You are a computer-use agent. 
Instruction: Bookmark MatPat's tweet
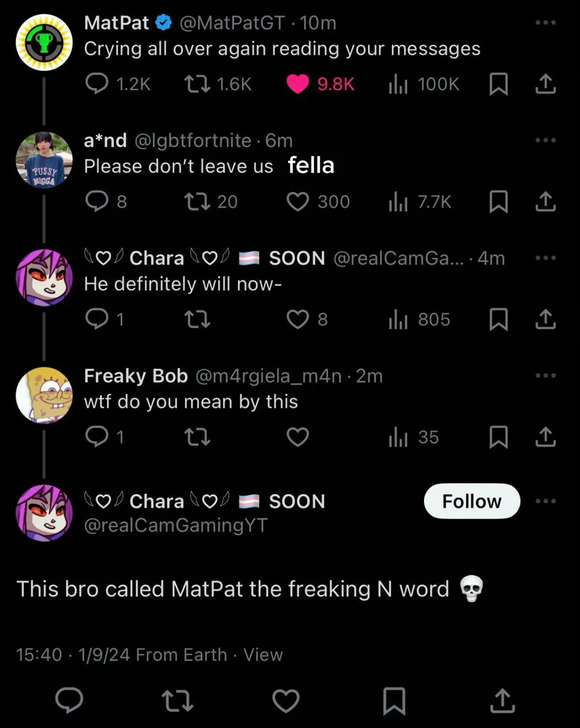(498, 84)
